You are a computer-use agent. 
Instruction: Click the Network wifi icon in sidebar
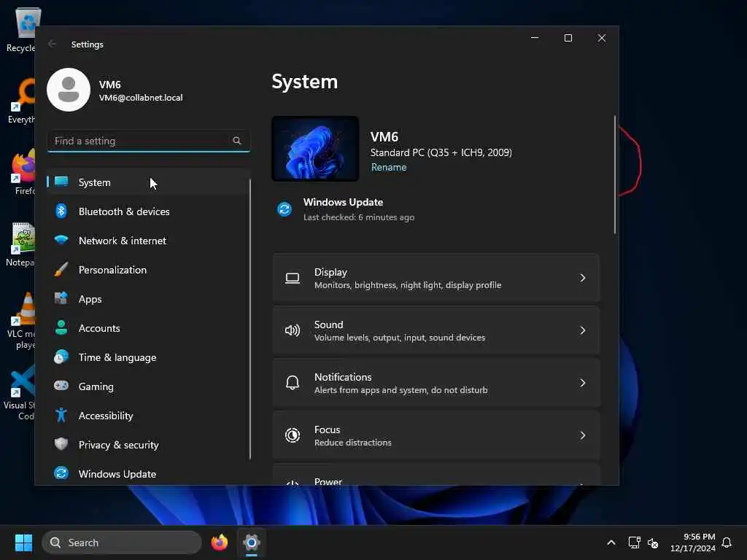[x=61, y=240]
